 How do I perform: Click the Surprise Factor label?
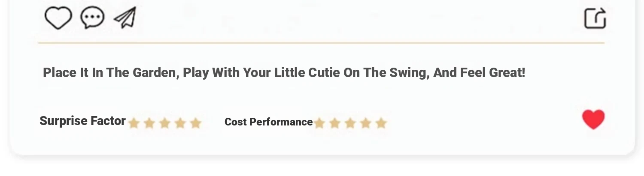click(82, 121)
